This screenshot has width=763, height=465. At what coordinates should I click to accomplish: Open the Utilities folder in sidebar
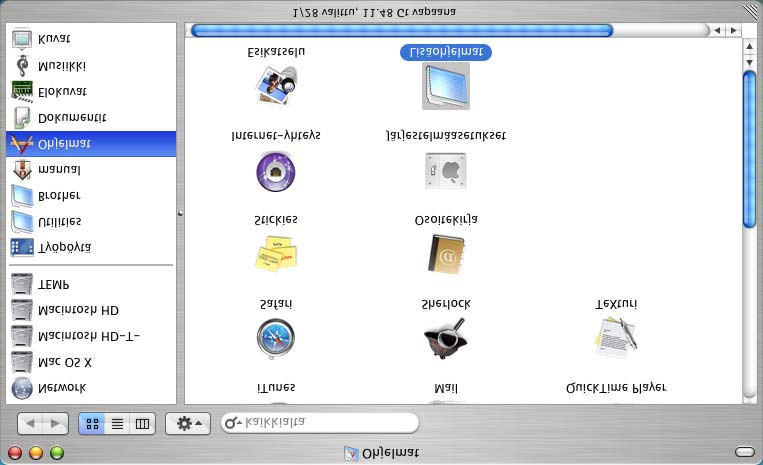[x=91, y=222]
